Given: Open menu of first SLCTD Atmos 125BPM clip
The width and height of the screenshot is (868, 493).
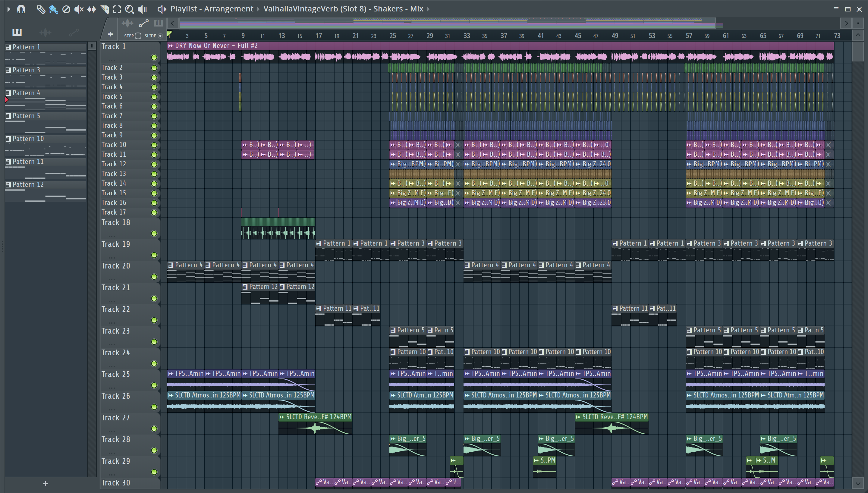Looking at the screenshot, I should pyautogui.click(x=171, y=395).
